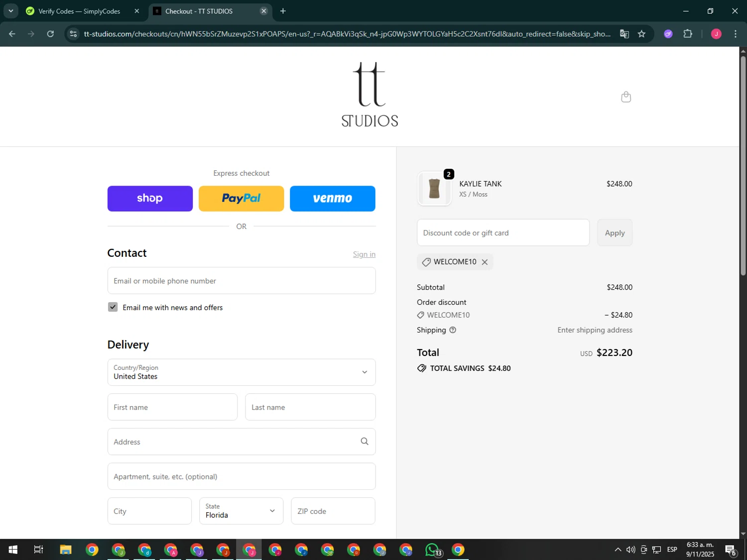Click the Enter shipping address text

coord(595,330)
